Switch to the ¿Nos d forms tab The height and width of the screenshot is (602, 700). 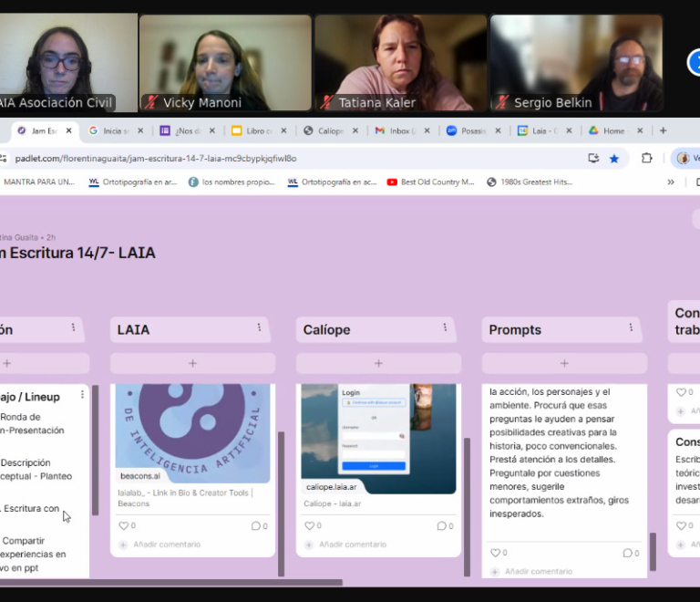(x=187, y=130)
